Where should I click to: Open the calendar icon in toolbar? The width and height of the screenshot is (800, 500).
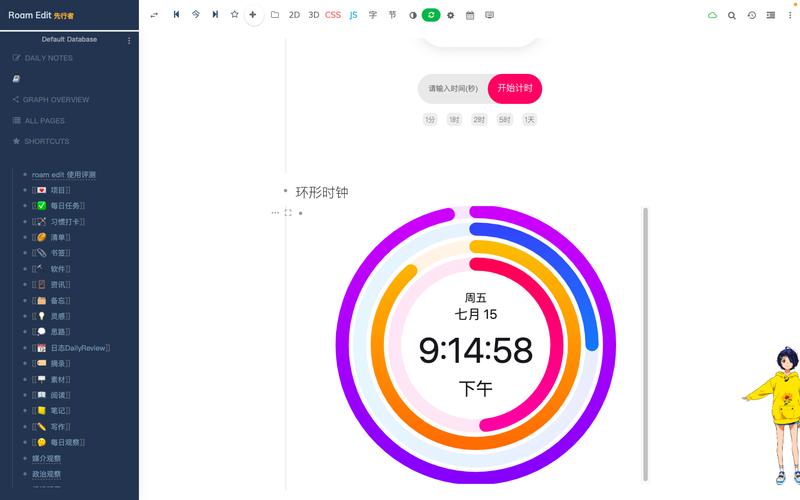(470, 15)
